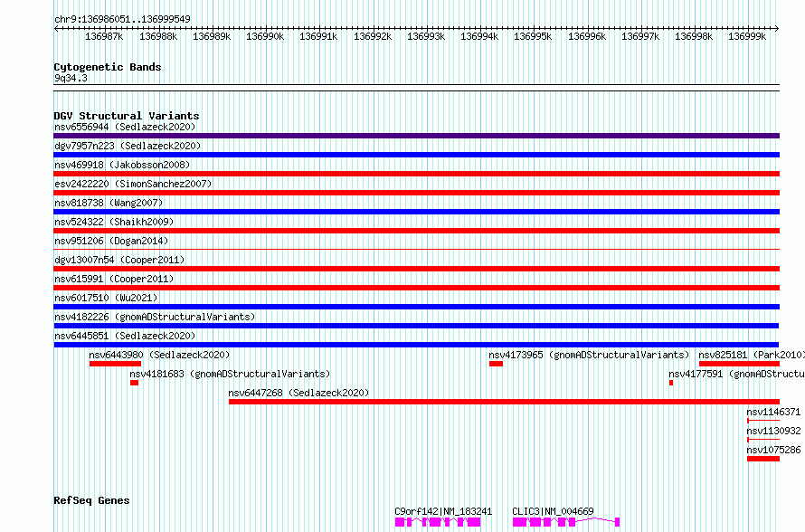
Task: Click the small red nsv4181683 variant block
Action: 135,383
